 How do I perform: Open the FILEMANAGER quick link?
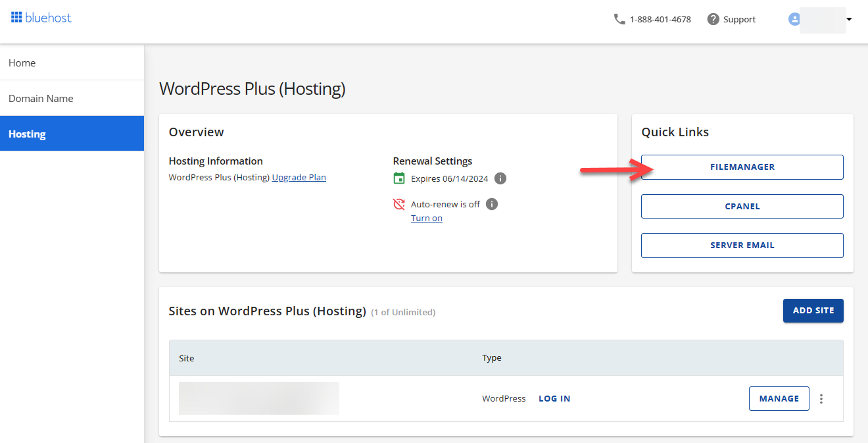tap(742, 167)
